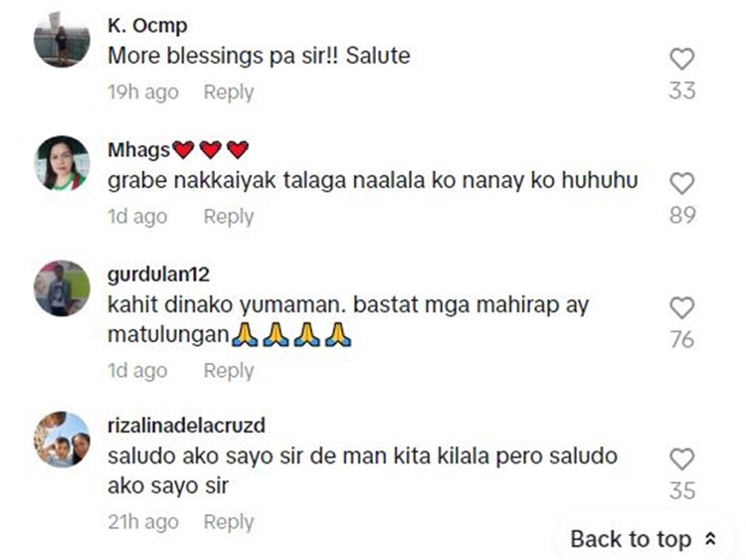The height and width of the screenshot is (560, 746).
Task: Open the K. Ocmp username link
Action: 147,26
